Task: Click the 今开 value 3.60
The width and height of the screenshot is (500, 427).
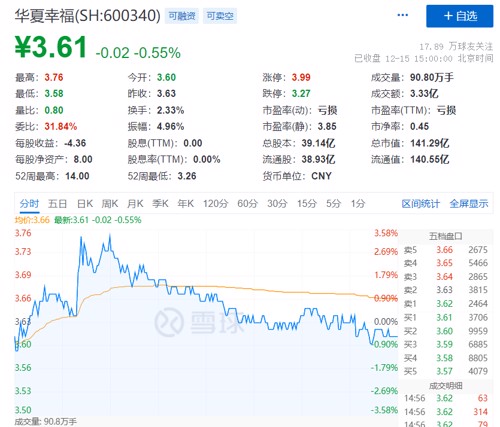Action: pyautogui.click(x=166, y=77)
